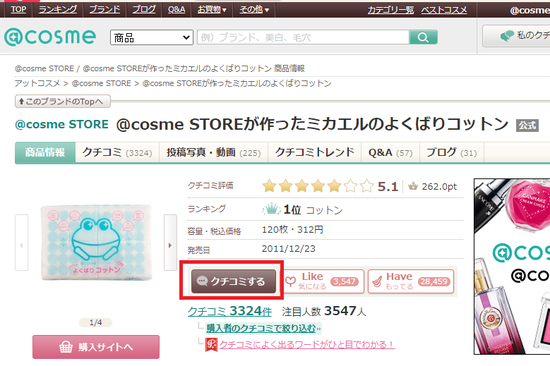Click the Have もってる button

pyautogui.click(x=411, y=281)
